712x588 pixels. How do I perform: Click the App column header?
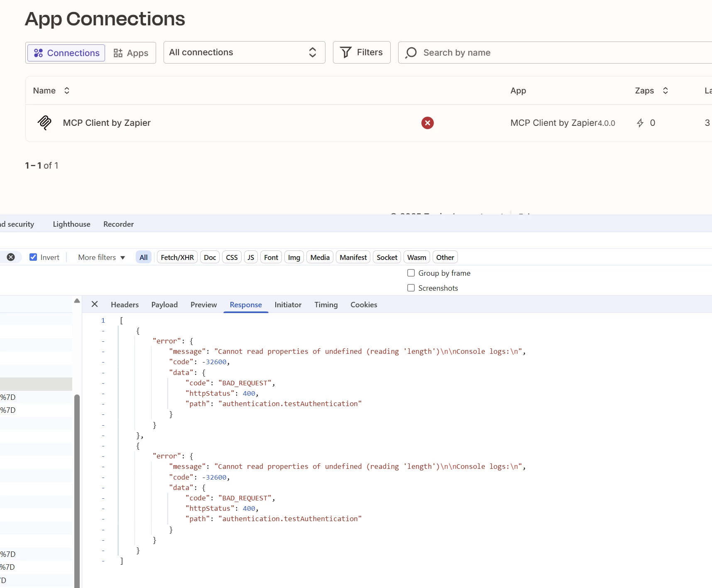(518, 91)
